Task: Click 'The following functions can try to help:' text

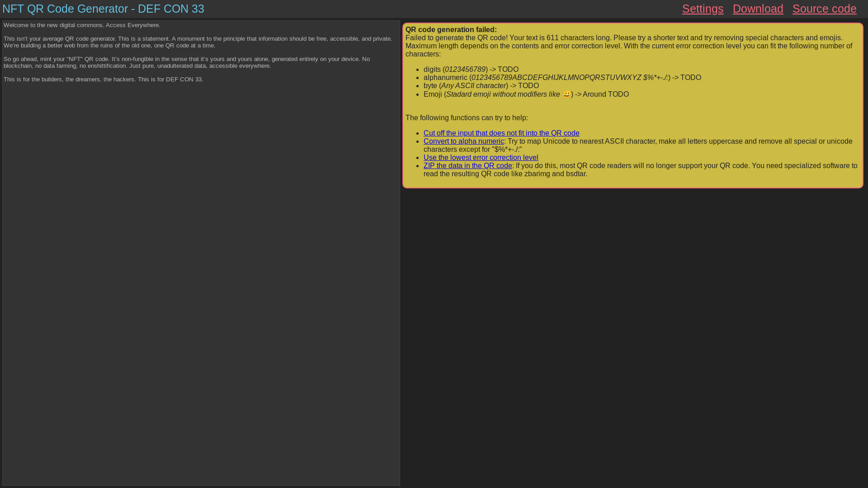Action: point(467,117)
